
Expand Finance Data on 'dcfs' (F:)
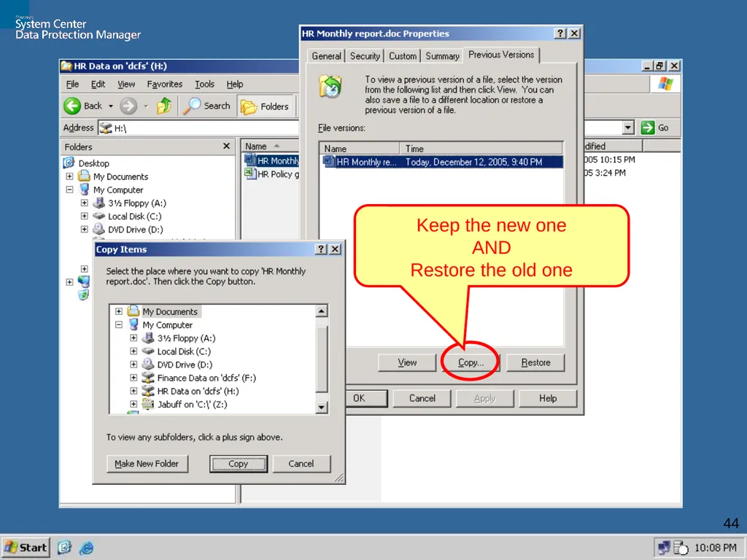click(133, 378)
